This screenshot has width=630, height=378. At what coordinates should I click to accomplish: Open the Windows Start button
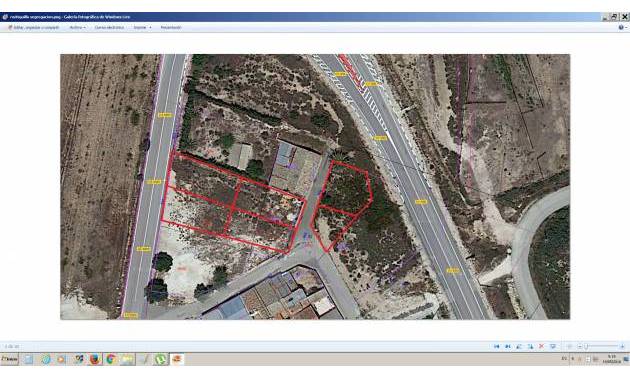pos(9,359)
